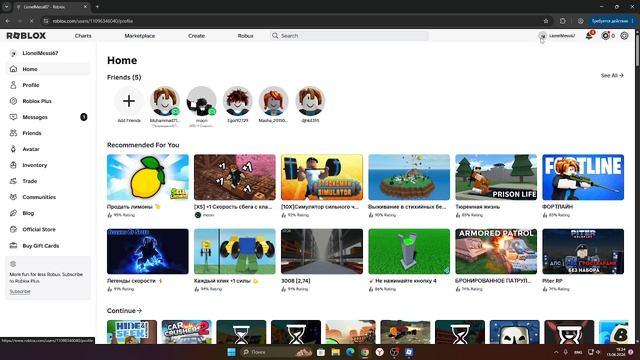Open friend moon's avatar

coord(201,101)
